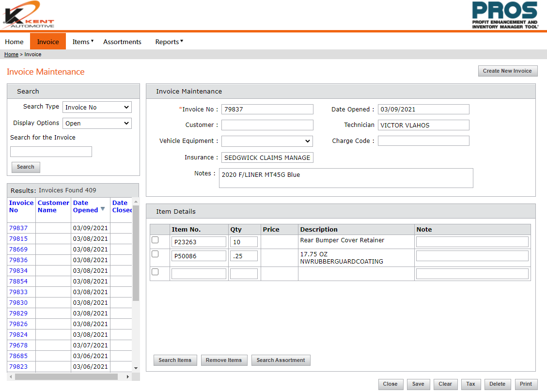Click the Date Opened sort arrow
This screenshot has height=392, width=547.
pyautogui.click(x=103, y=209)
